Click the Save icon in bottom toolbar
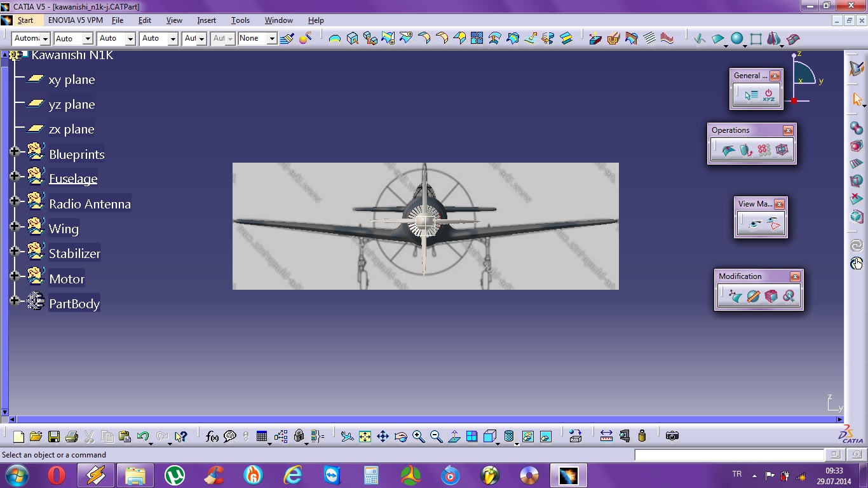The width and height of the screenshot is (868, 488). (53, 437)
